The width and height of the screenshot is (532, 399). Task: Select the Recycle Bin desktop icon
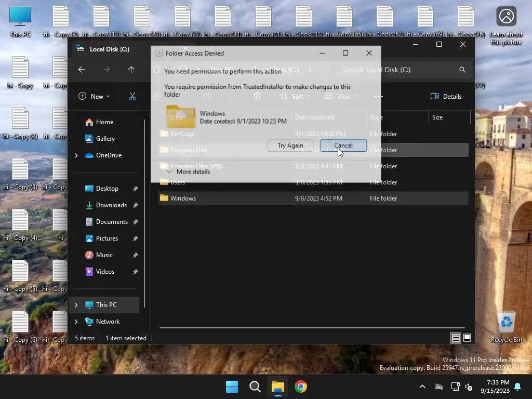pyautogui.click(x=506, y=327)
